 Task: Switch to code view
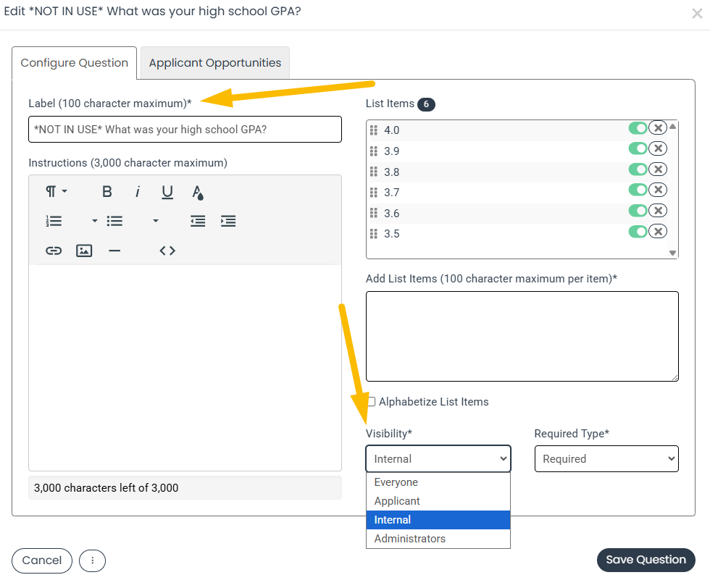[x=167, y=251]
